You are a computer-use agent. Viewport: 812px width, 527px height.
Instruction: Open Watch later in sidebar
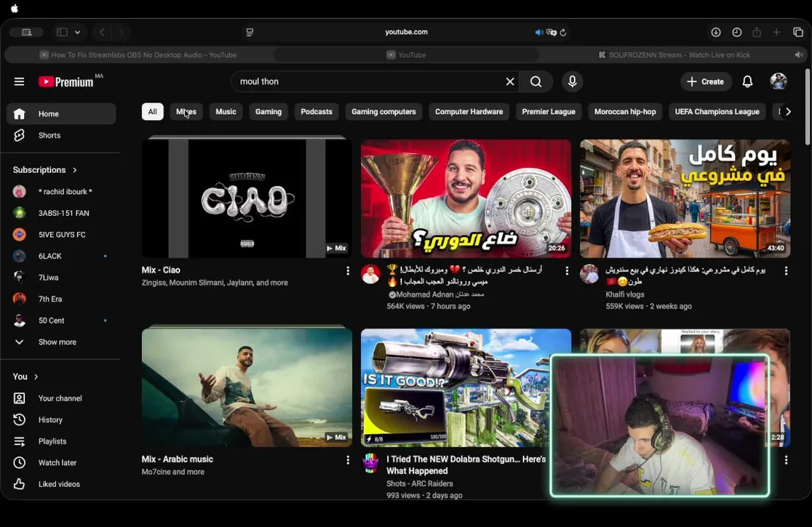coord(61,463)
